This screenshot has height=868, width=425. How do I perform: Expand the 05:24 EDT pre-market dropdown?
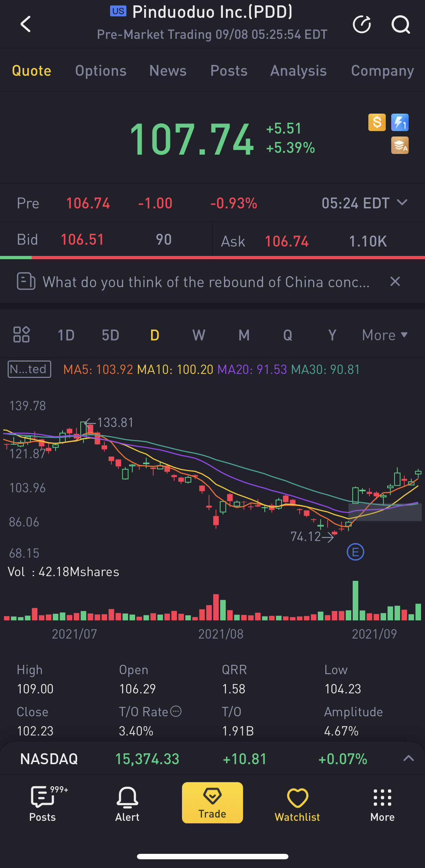tap(364, 203)
